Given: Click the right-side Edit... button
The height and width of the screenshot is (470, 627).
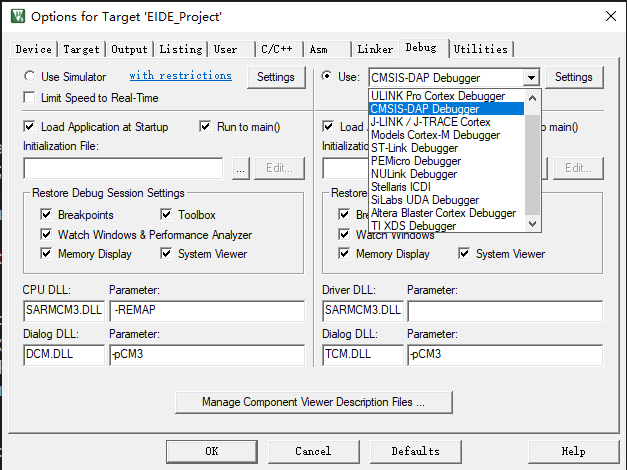Looking at the screenshot, I should click(578, 168).
